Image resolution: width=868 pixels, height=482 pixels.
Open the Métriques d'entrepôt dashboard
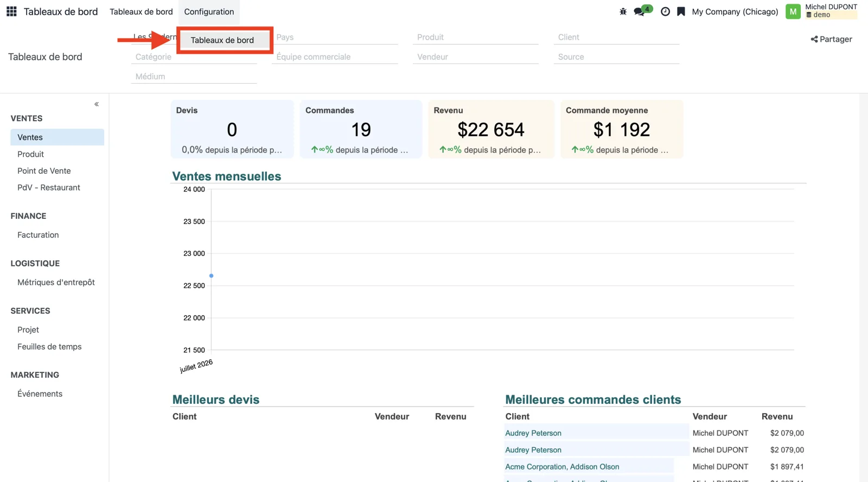click(x=57, y=282)
